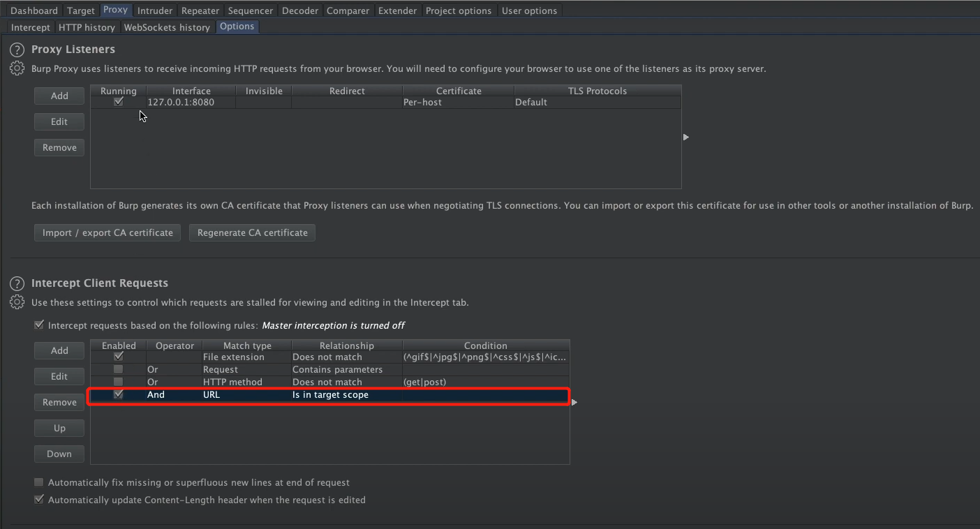Click the Per-host certificate cell
Viewport: 980px width, 529px height.
(x=458, y=102)
